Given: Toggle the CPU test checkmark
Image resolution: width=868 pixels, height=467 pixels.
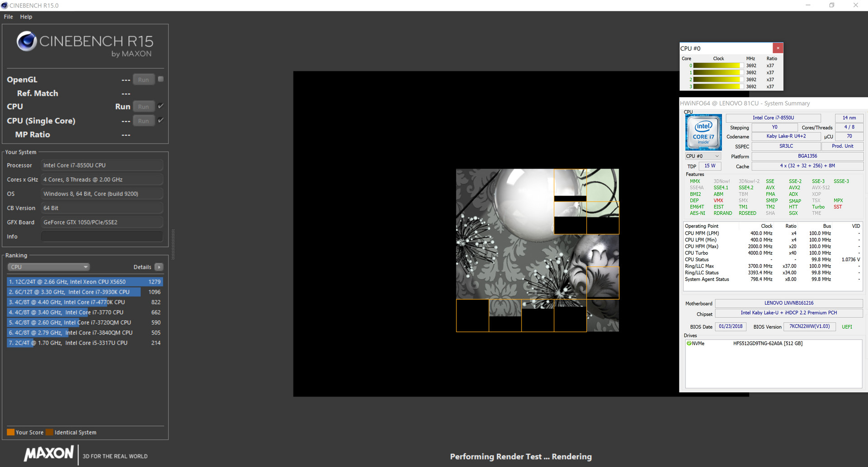Looking at the screenshot, I should (160, 106).
